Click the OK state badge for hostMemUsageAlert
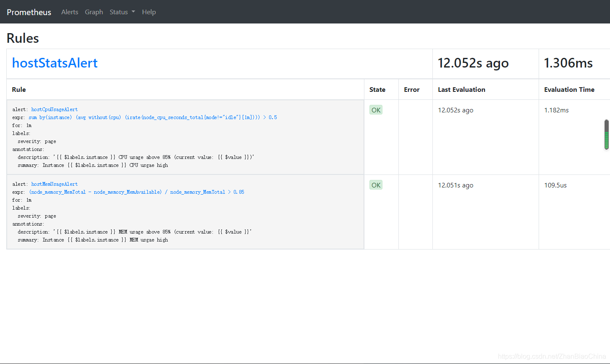This screenshot has width=610, height=364. tap(376, 185)
